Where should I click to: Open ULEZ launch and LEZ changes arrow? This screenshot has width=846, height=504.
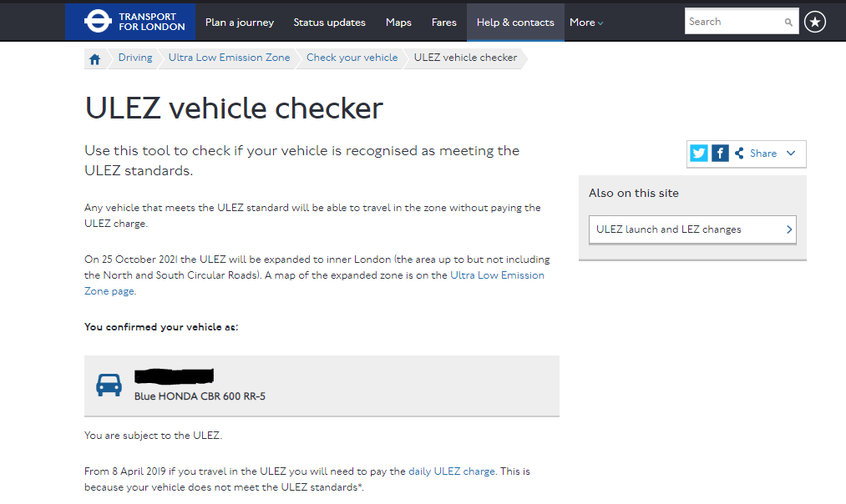pyautogui.click(x=788, y=229)
